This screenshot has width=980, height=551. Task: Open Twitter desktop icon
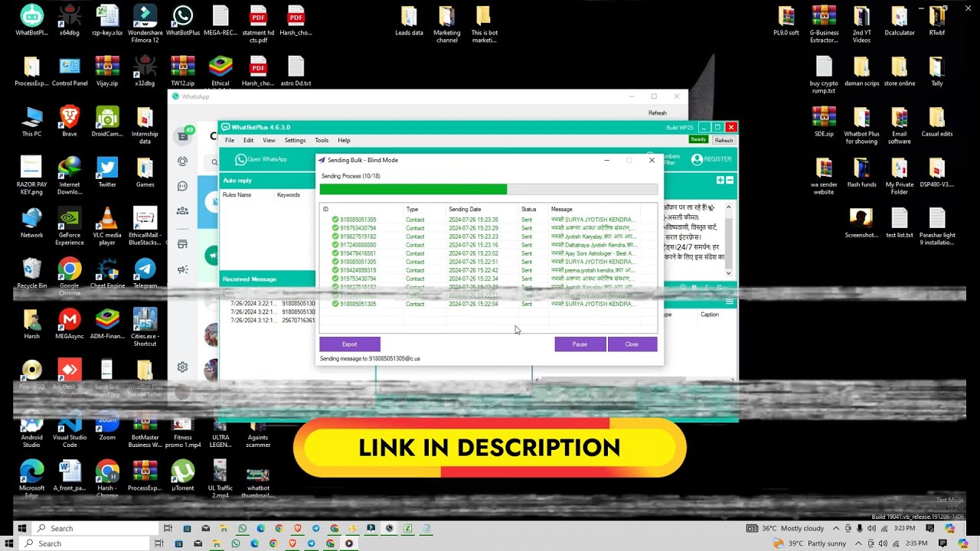tap(107, 172)
